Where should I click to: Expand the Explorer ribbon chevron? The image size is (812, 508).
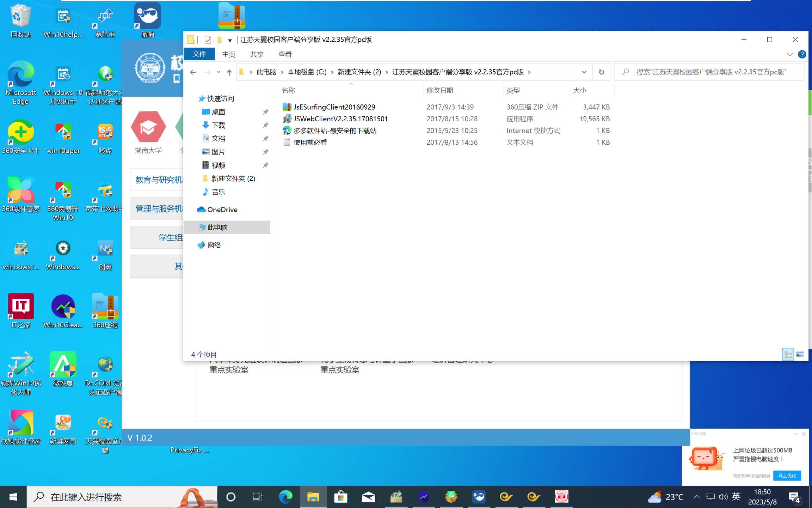point(790,54)
